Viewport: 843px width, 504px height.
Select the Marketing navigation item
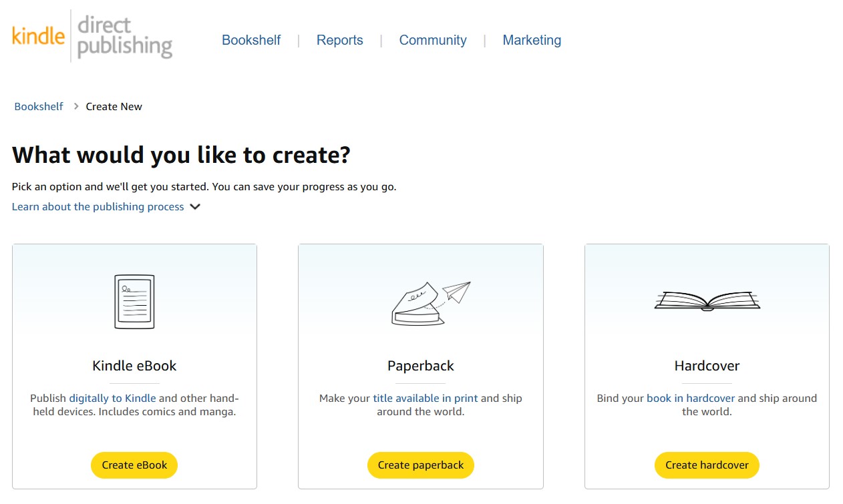click(x=532, y=40)
